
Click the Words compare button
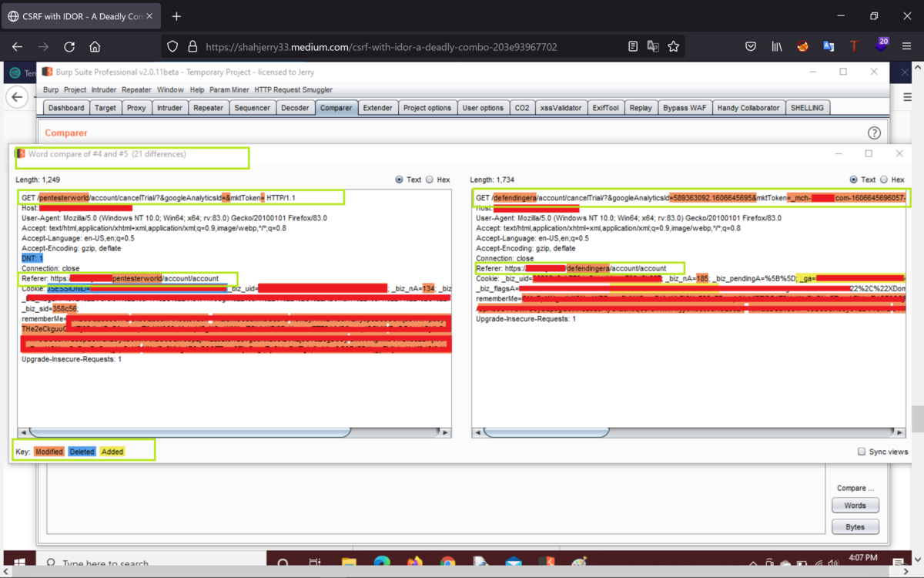(855, 506)
